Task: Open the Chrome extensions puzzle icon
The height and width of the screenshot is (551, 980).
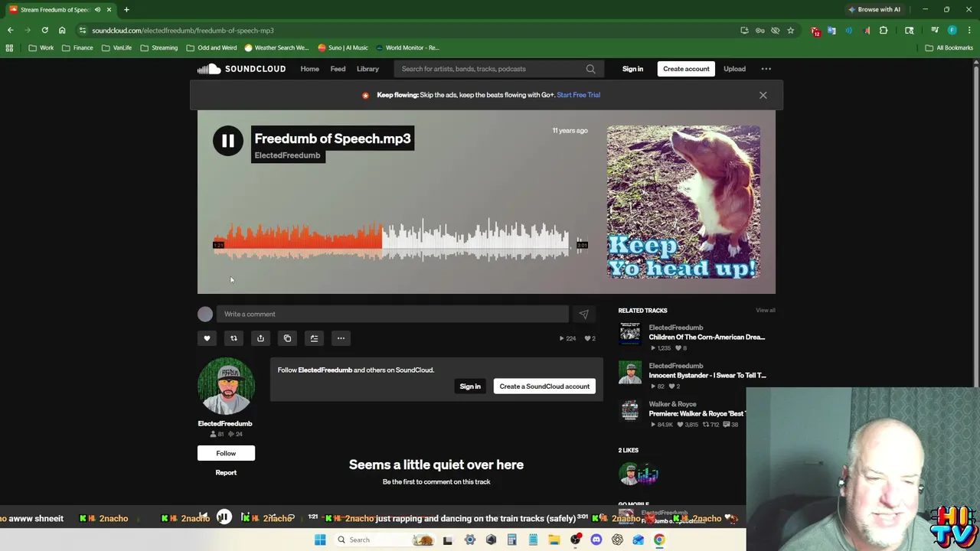Action: click(x=884, y=31)
